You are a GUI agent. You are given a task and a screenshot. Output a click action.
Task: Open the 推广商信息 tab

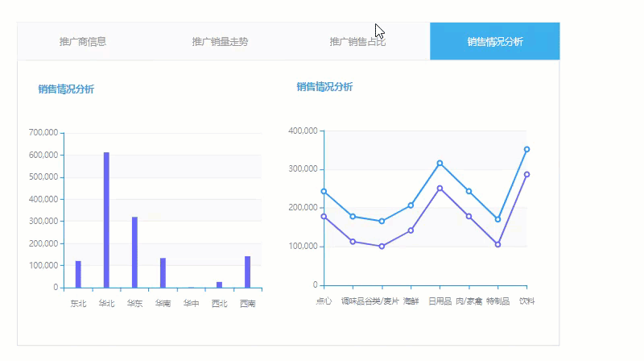83,42
